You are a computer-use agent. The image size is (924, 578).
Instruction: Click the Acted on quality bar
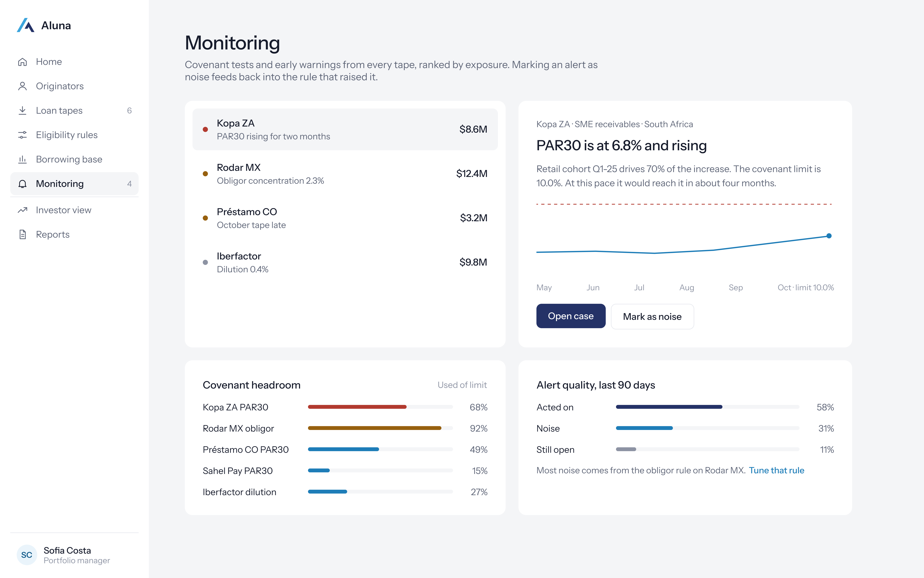click(x=707, y=407)
